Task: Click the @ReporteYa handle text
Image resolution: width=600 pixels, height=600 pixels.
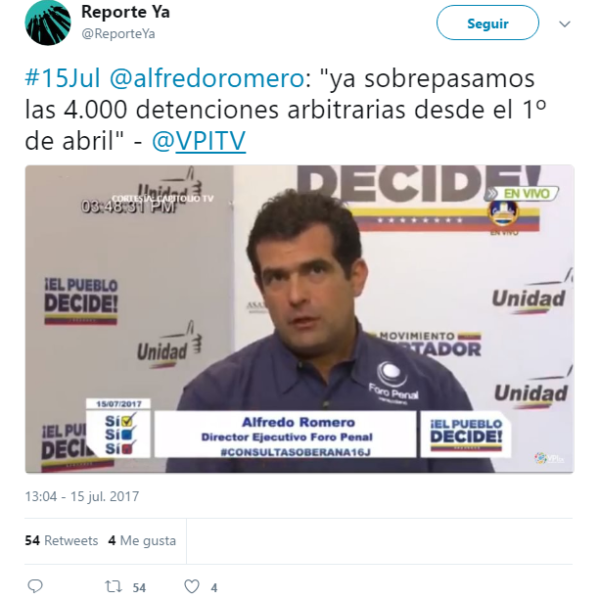Action: pos(118,34)
